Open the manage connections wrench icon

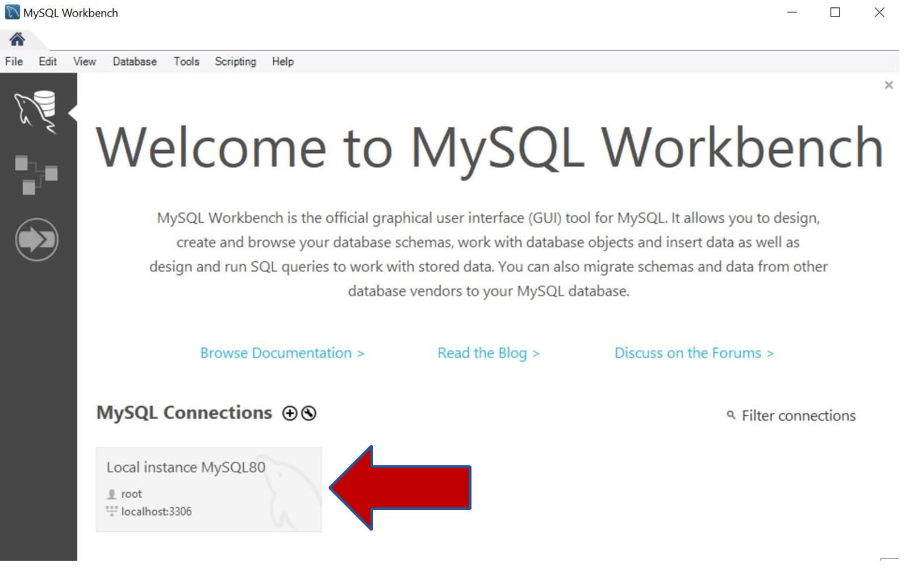point(307,414)
